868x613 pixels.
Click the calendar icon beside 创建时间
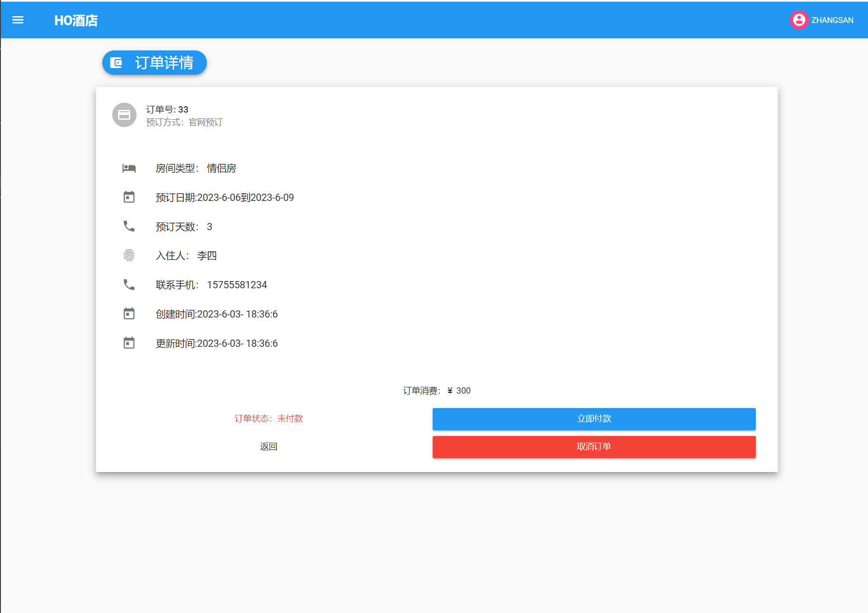tap(129, 313)
